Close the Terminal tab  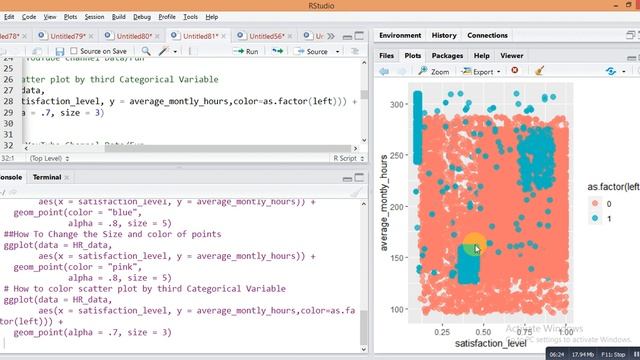click(x=67, y=178)
